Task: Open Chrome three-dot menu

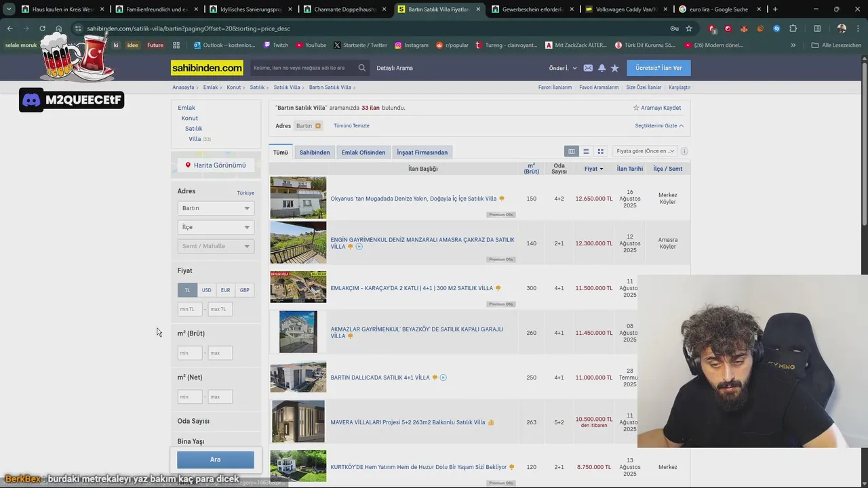Action: (859, 28)
